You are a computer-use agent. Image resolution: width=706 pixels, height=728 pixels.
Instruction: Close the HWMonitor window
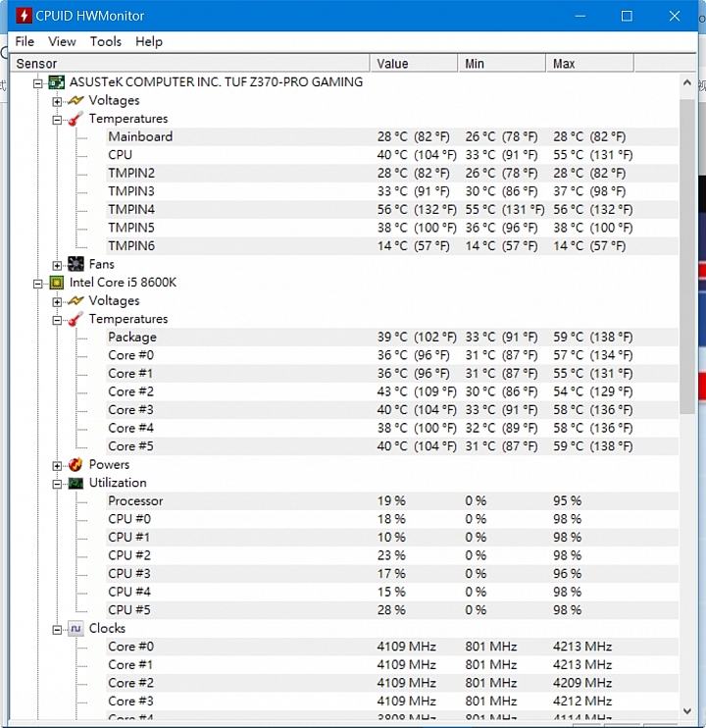(674, 16)
